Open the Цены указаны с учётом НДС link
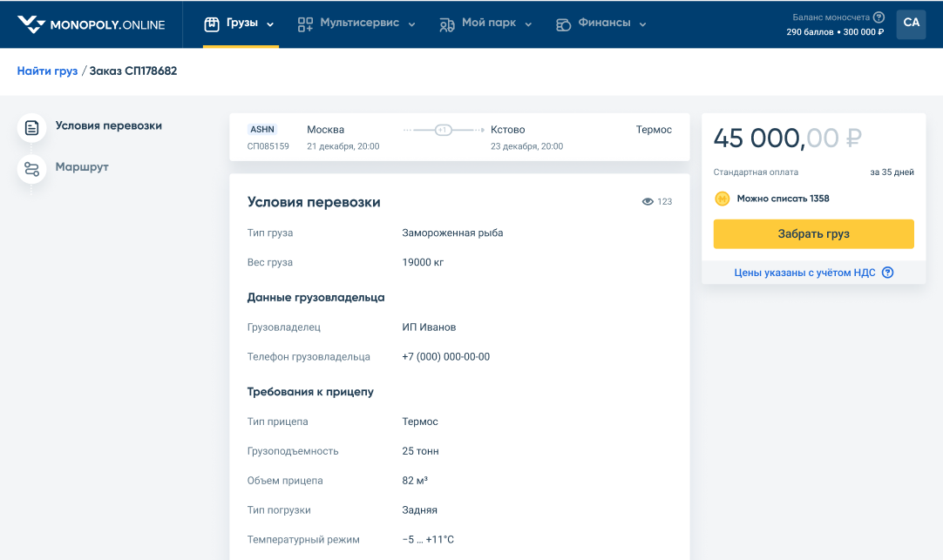 click(804, 273)
